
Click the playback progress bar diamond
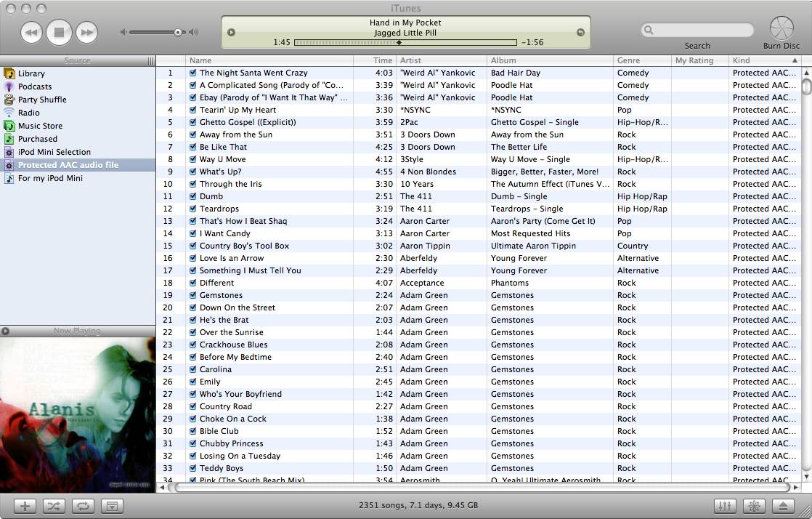click(x=399, y=42)
